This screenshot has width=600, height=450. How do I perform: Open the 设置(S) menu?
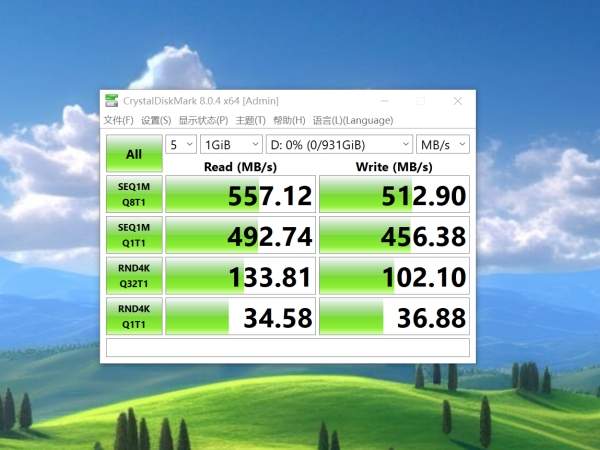click(x=156, y=120)
